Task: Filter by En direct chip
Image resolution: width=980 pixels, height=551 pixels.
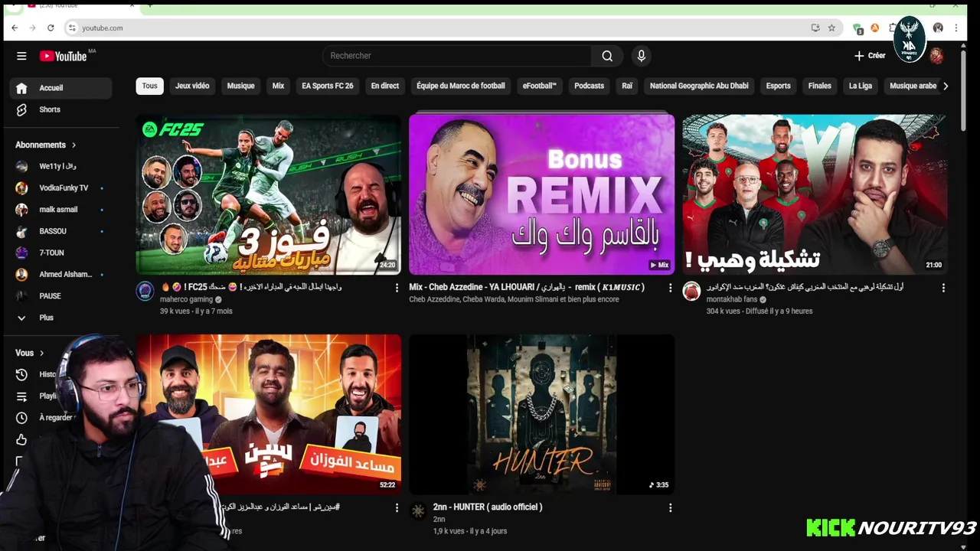Action: [385, 86]
